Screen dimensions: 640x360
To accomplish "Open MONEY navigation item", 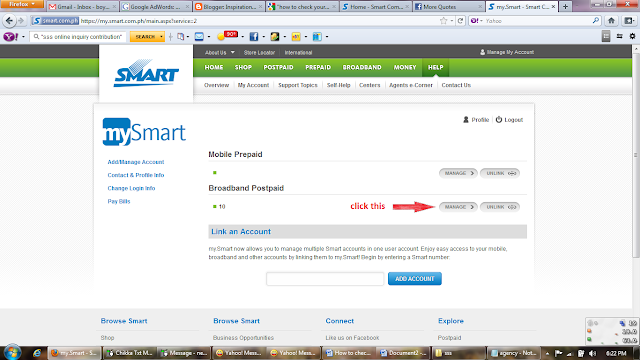I will pos(405,67).
